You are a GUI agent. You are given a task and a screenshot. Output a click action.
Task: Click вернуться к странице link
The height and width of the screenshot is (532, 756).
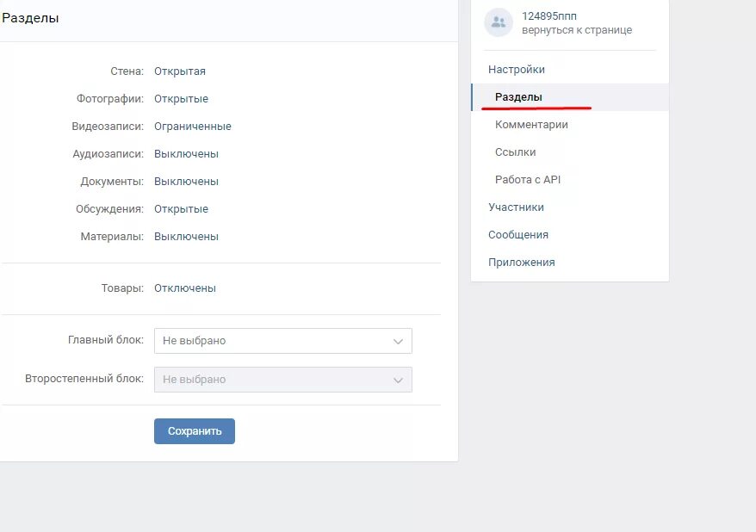[x=576, y=30]
